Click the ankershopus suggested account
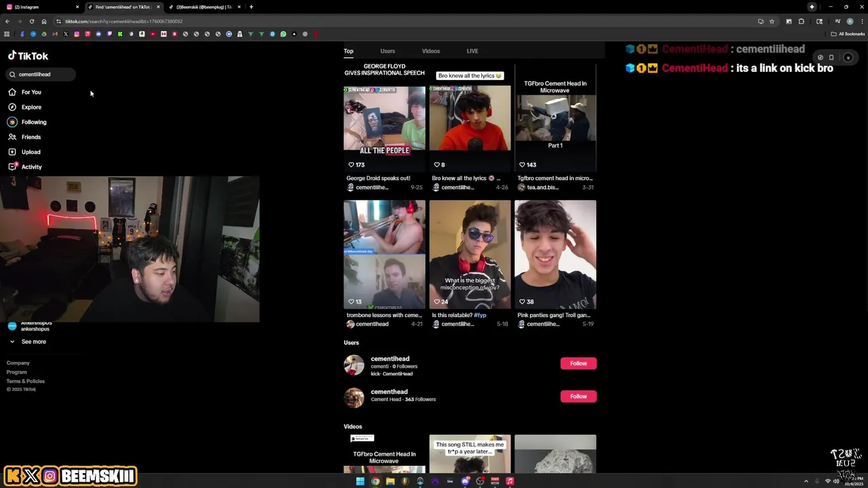Screen dimensions: 868x488 (30, 326)
